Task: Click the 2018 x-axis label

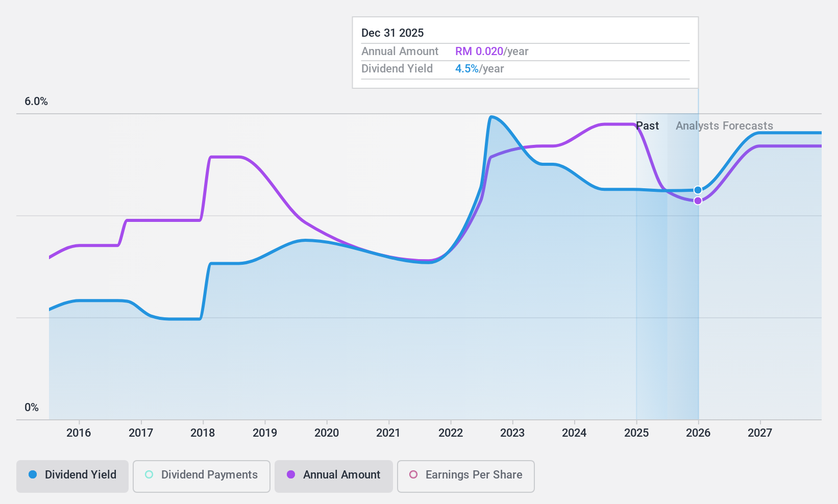Action: (203, 433)
